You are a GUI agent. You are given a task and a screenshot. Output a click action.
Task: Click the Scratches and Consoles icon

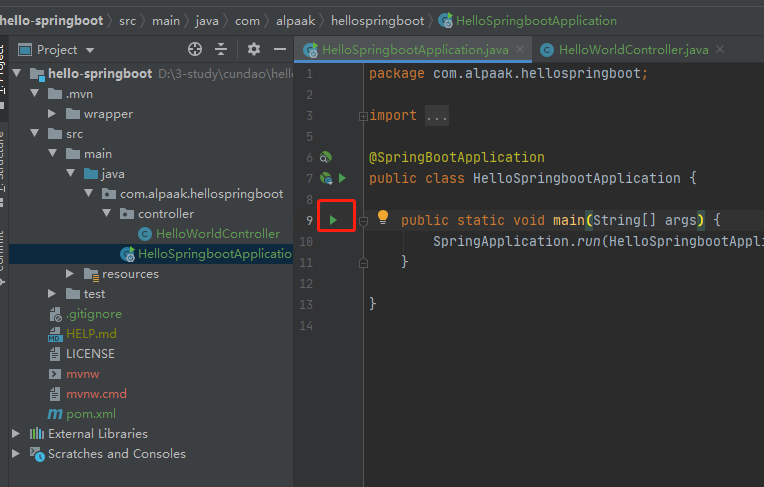pos(37,454)
